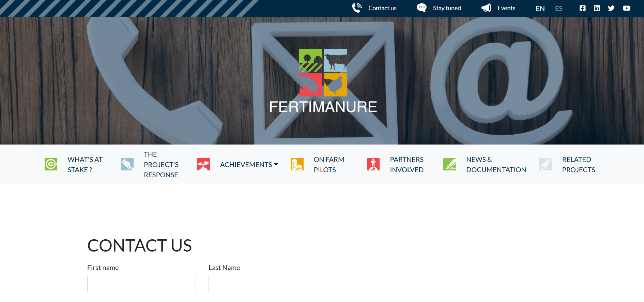Open News & Documentation page
Image resolution: width=644 pixels, height=302 pixels.
[496, 165]
